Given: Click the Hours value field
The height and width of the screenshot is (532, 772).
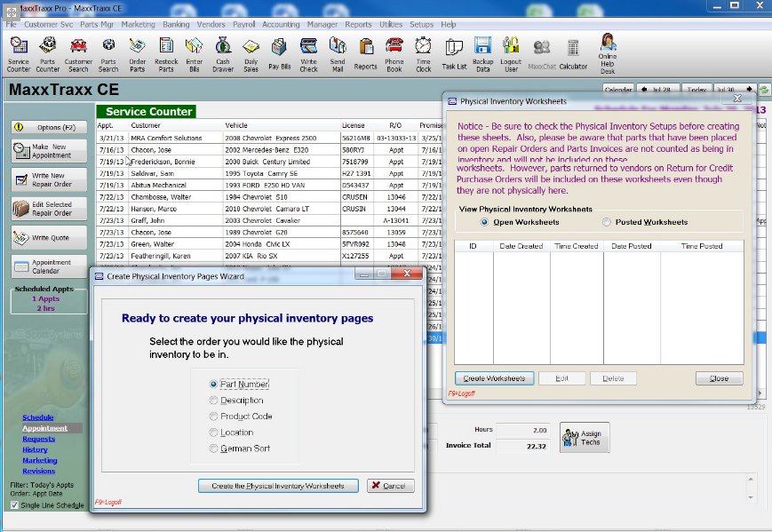Looking at the screenshot, I should 522,430.
